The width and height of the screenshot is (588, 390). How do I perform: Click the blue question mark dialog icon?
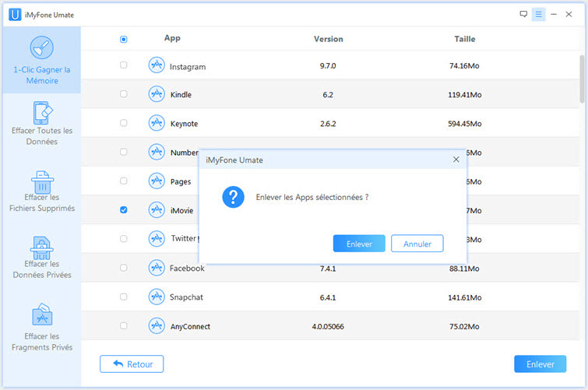(x=233, y=197)
